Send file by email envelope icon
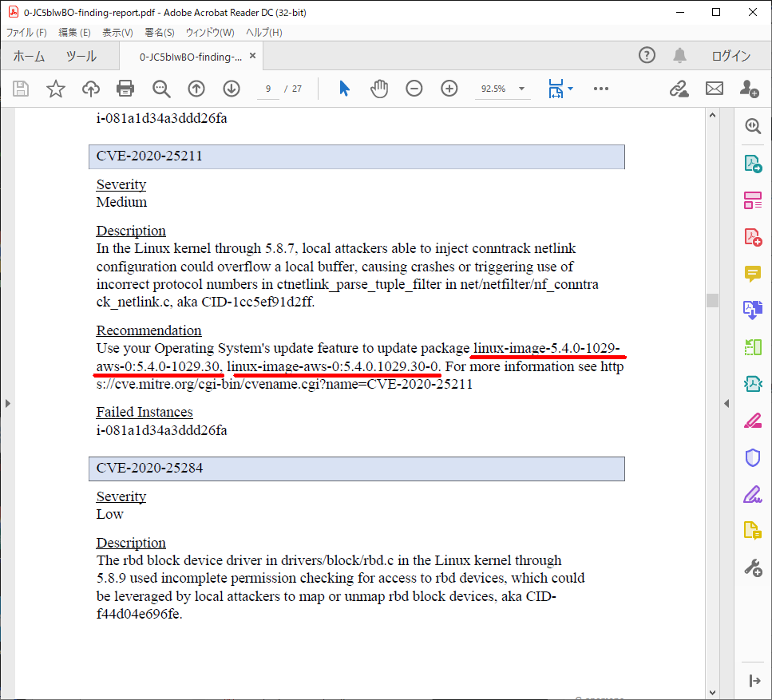This screenshot has width=772, height=700. tap(714, 89)
